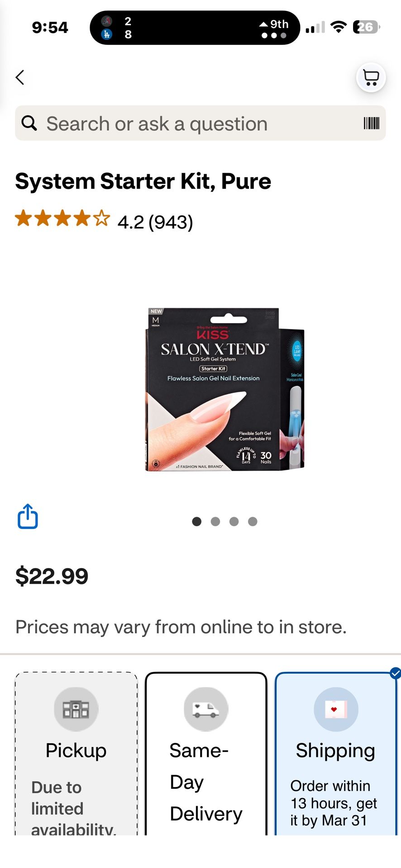Open the live sports score activity pill
Screen dimensions: 401x868
coord(195,28)
